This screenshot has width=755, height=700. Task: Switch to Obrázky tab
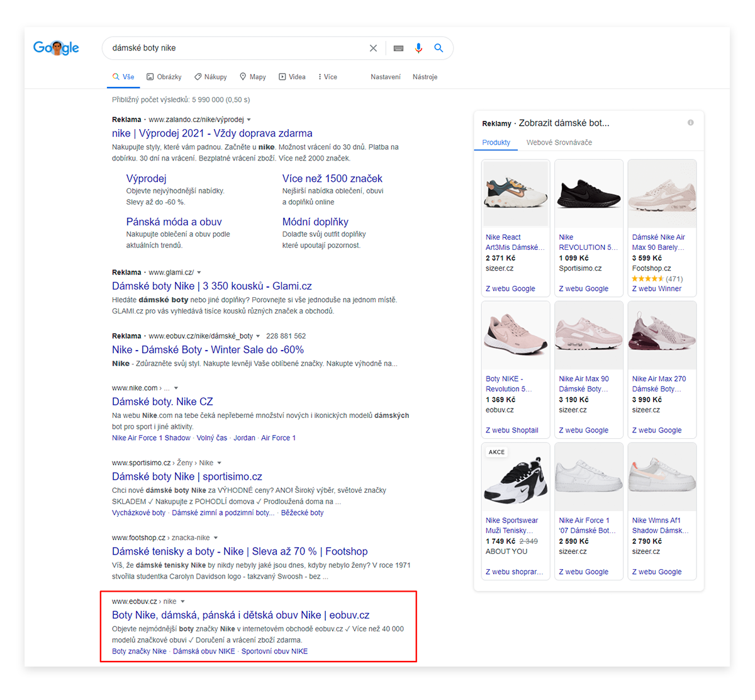(x=164, y=77)
